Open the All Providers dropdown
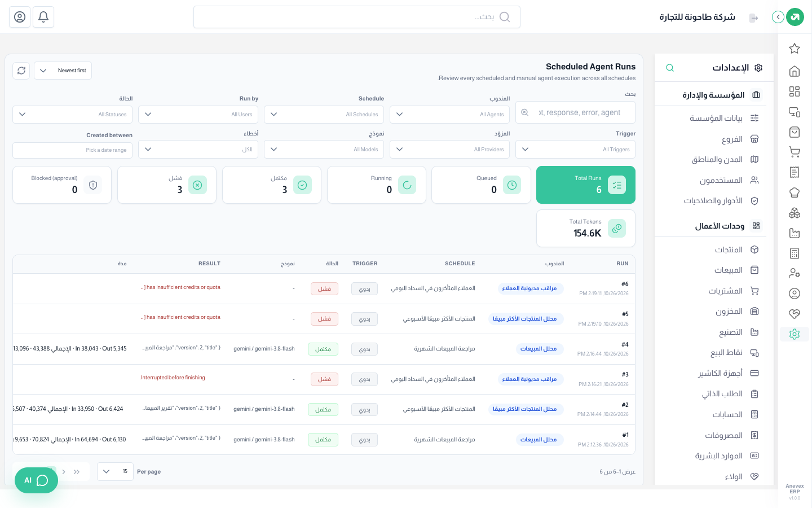Screen dimensions: 812x508 pyautogui.click(x=450, y=150)
